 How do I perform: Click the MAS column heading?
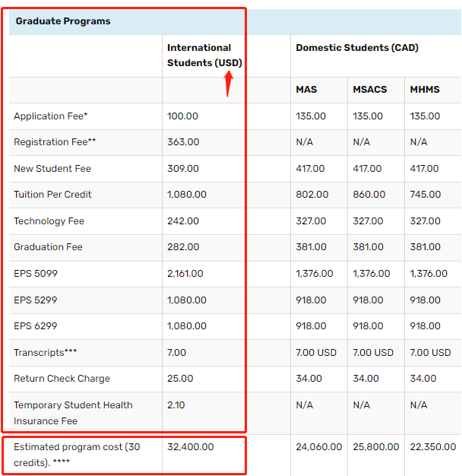point(306,90)
